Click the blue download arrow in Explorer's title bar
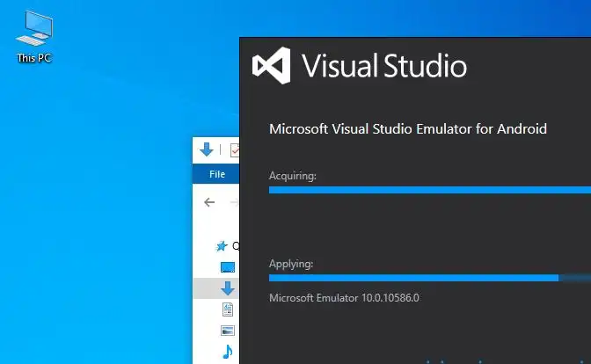591x364 pixels. coord(206,149)
